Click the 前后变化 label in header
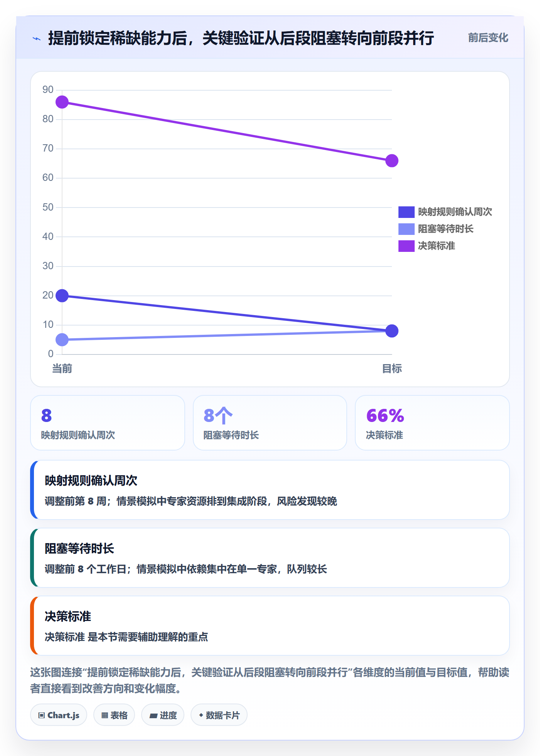This screenshot has height=756, width=540. [x=488, y=38]
